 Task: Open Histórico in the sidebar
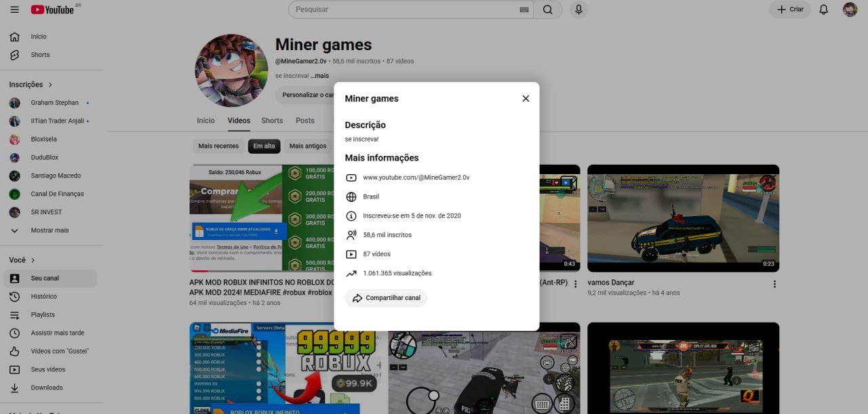(x=52, y=297)
